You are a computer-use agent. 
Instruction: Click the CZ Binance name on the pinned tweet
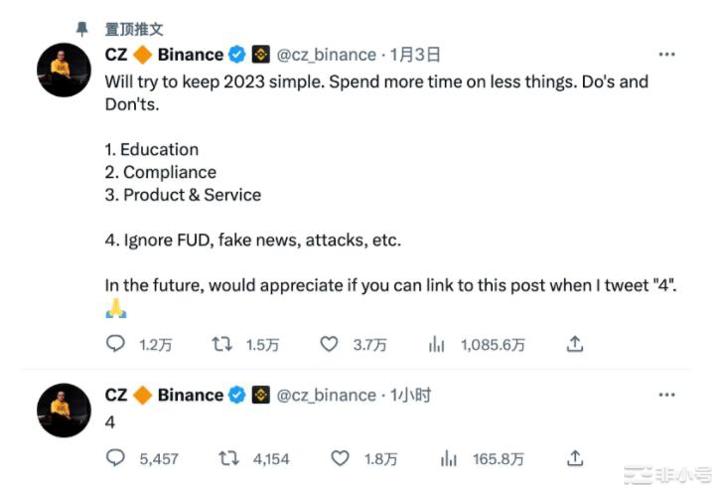[x=163, y=54]
